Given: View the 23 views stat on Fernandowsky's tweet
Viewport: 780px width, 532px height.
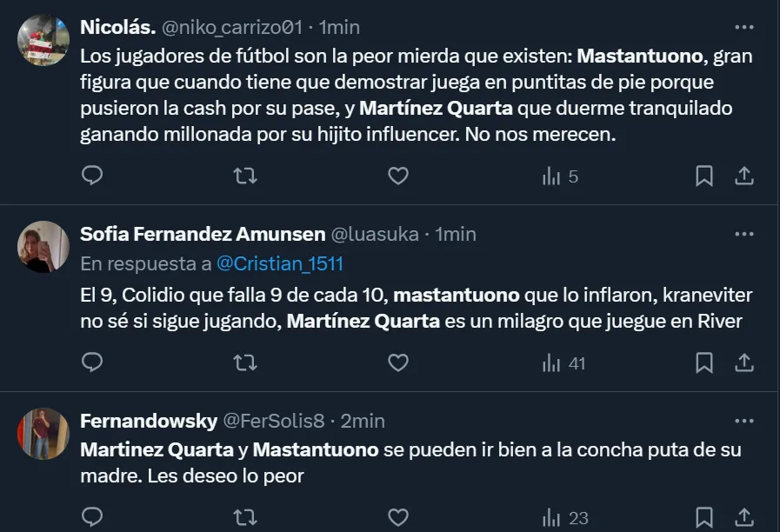Looking at the screenshot, I should click(566, 518).
